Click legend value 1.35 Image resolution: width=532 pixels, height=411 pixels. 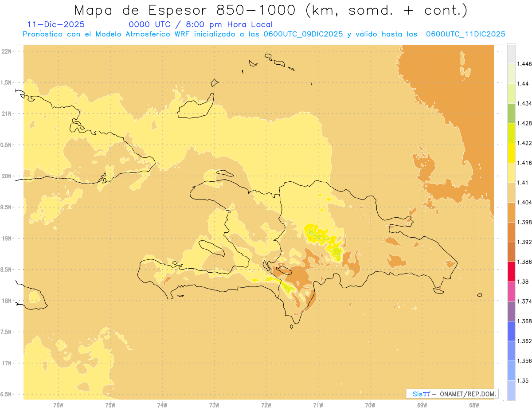pos(523,380)
